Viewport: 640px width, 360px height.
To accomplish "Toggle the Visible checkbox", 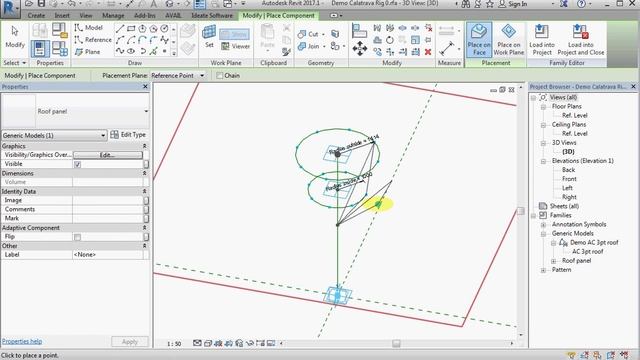I will [78, 164].
